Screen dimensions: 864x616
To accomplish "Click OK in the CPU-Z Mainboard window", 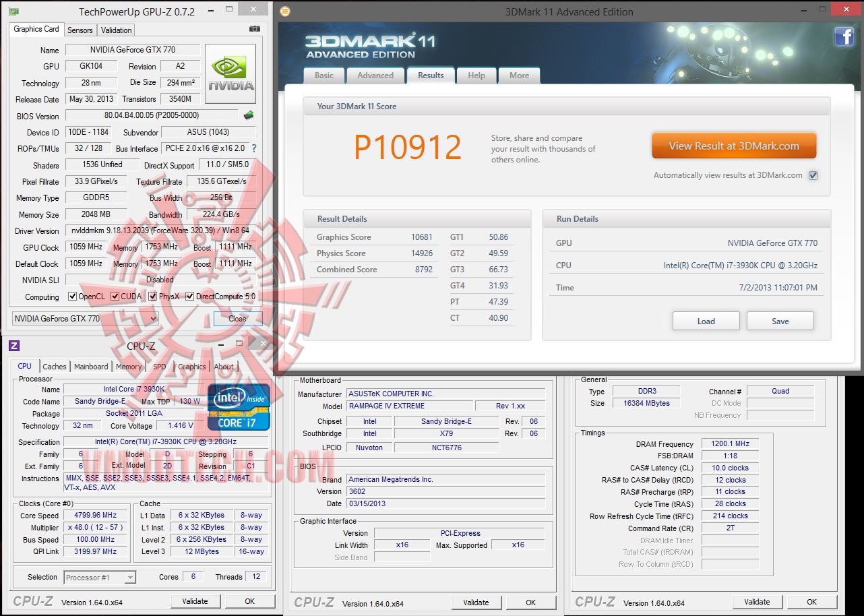I will coord(531,603).
